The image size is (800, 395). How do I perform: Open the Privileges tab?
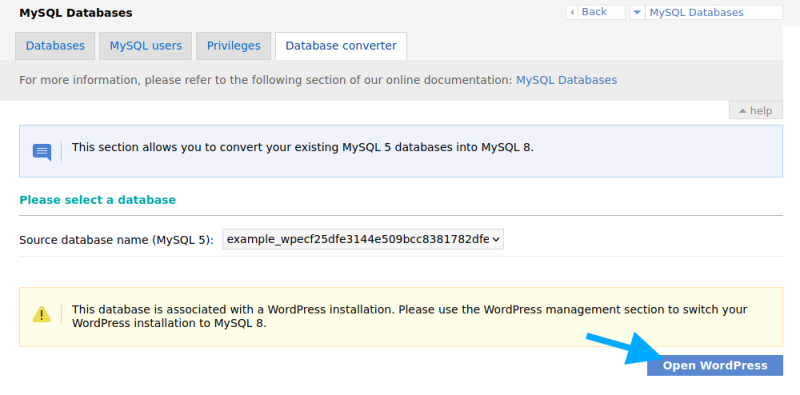pos(233,46)
